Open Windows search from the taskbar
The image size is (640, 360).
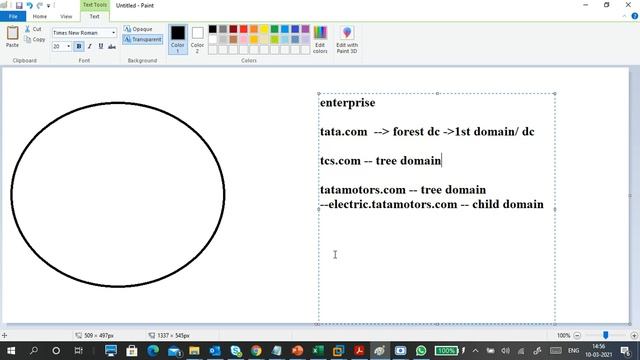[34, 351]
